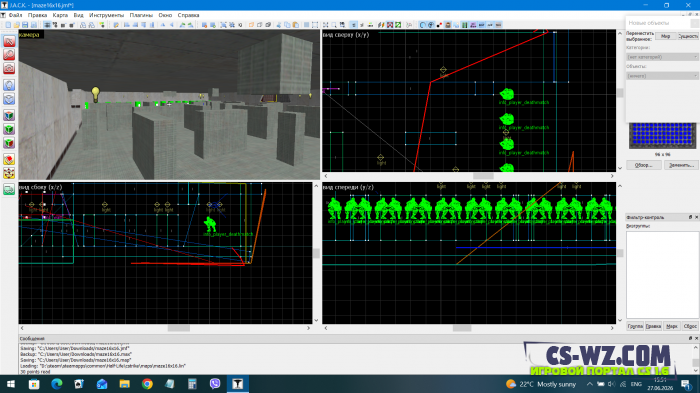Image resolution: width=700 pixels, height=393 pixels.
Task: Open the Файл menu
Action: (x=15, y=15)
